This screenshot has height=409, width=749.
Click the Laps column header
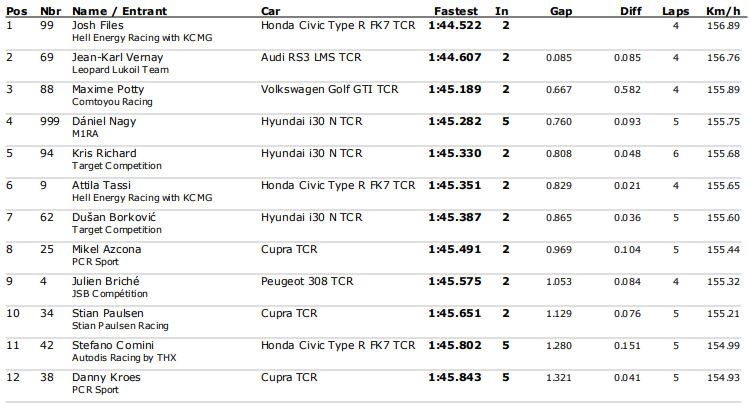coord(675,11)
